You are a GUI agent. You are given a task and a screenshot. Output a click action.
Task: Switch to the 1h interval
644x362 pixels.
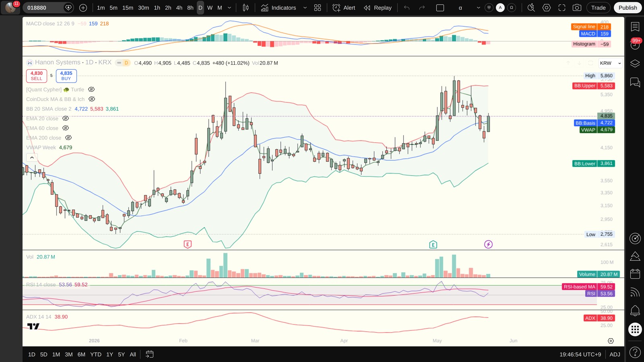pos(157,8)
